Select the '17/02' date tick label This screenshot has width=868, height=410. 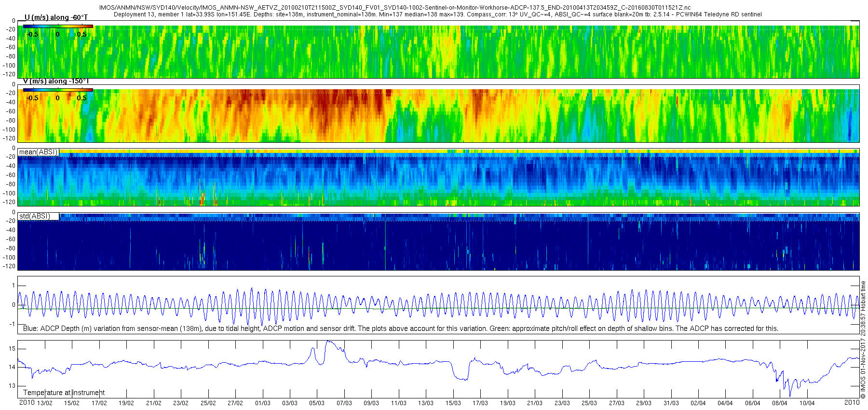click(x=99, y=403)
